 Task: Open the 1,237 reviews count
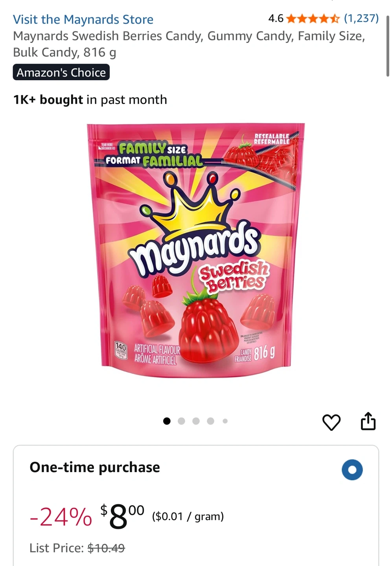point(361,18)
